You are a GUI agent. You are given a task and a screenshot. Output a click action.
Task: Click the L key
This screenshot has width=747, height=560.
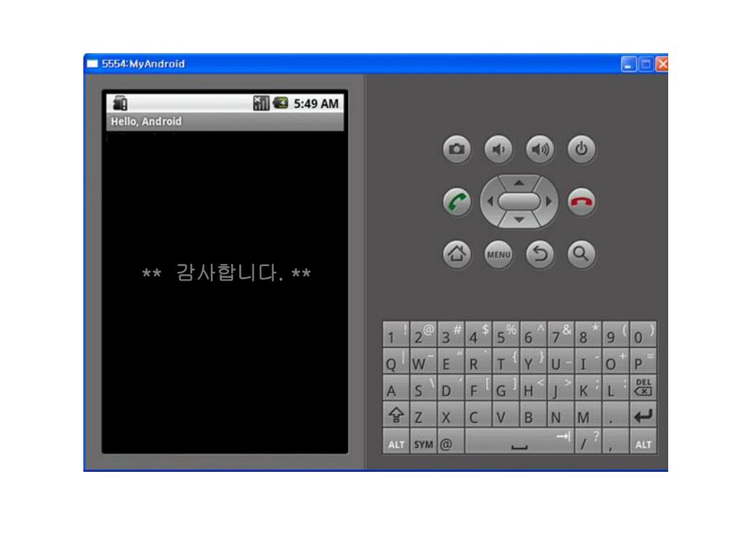coord(616,387)
